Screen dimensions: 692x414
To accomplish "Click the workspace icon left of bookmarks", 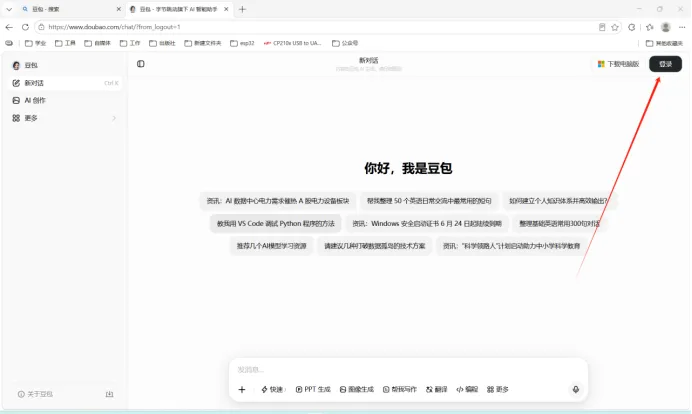I will [9, 43].
